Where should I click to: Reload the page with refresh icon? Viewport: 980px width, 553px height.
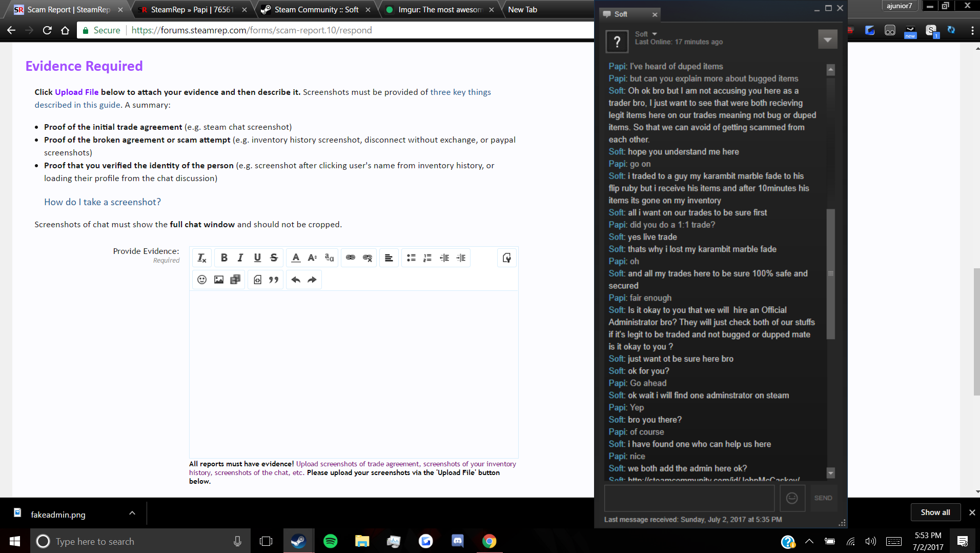47,30
